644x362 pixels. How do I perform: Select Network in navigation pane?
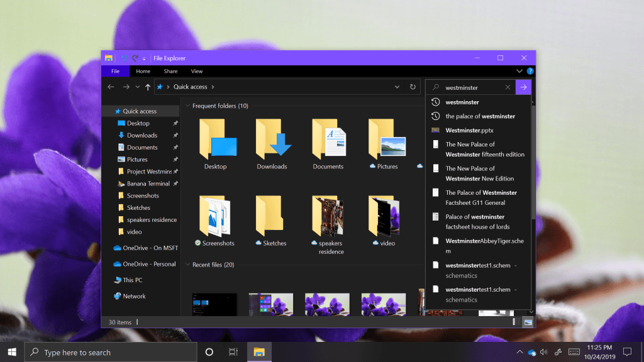tap(134, 297)
